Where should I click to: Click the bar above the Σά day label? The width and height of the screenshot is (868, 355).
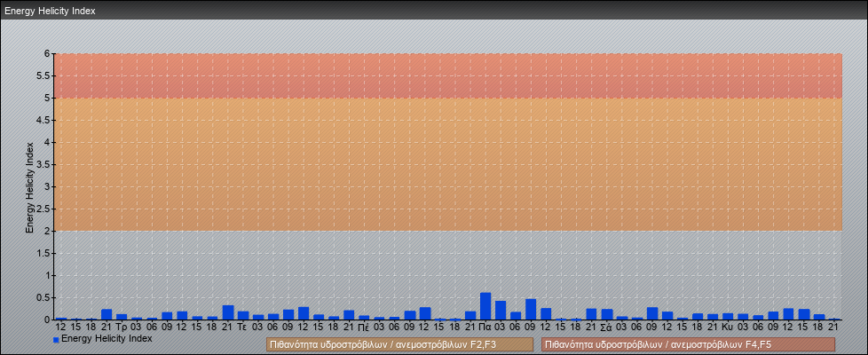click(x=607, y=314)
